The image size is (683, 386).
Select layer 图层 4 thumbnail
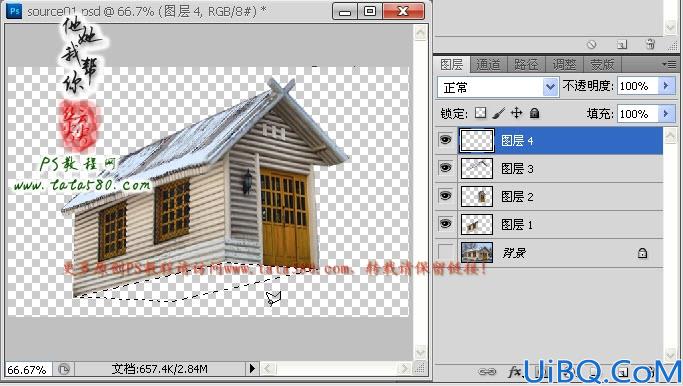tap(477, 140)
